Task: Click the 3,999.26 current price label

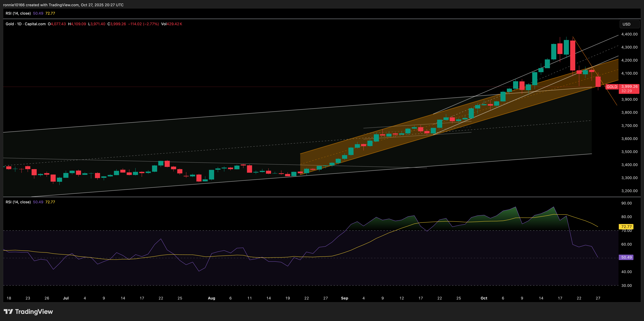Action: click(629, 87)
